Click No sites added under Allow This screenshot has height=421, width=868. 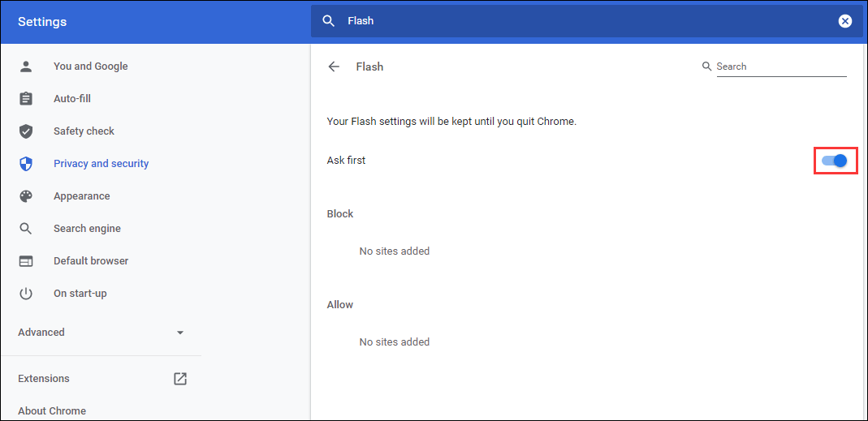394,342
